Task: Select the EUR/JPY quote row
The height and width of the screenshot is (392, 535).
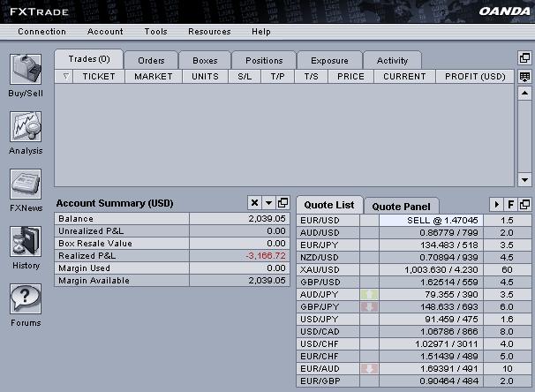Action: pyautogui.click(x=414, y=245)
